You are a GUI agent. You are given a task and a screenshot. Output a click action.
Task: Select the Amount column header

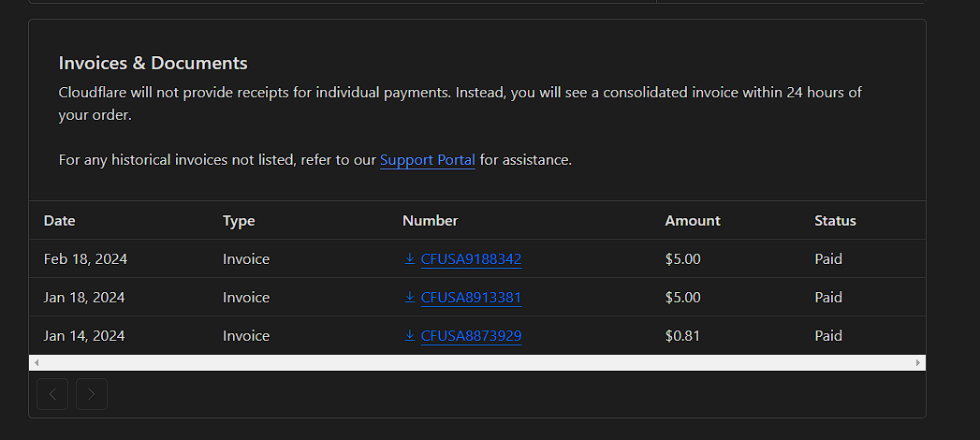693,221
